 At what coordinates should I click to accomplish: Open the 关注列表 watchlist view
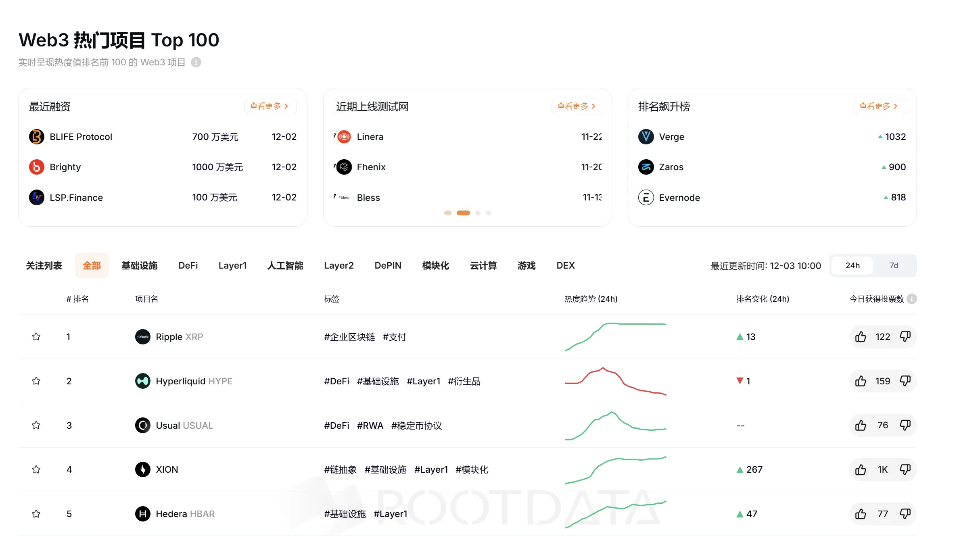[44, 265]
